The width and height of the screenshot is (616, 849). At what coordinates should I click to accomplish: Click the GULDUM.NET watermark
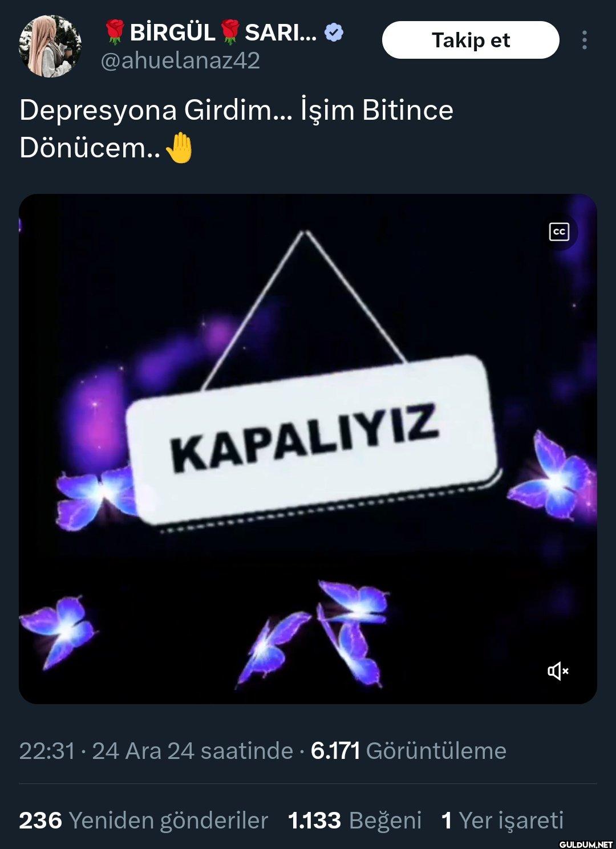click(x=586, y=844)
